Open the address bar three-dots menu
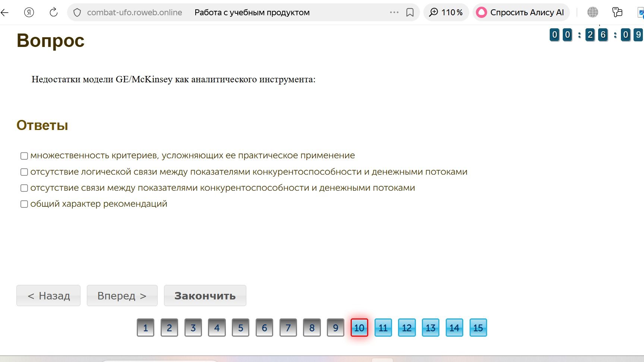Screen dimensions: 644x362 (394, 12)
